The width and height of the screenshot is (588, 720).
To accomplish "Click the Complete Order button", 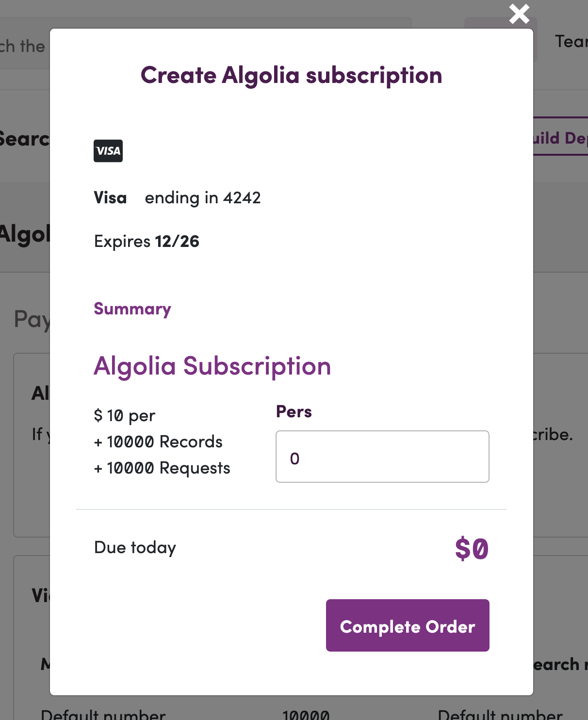I will (x=408, y=625).
